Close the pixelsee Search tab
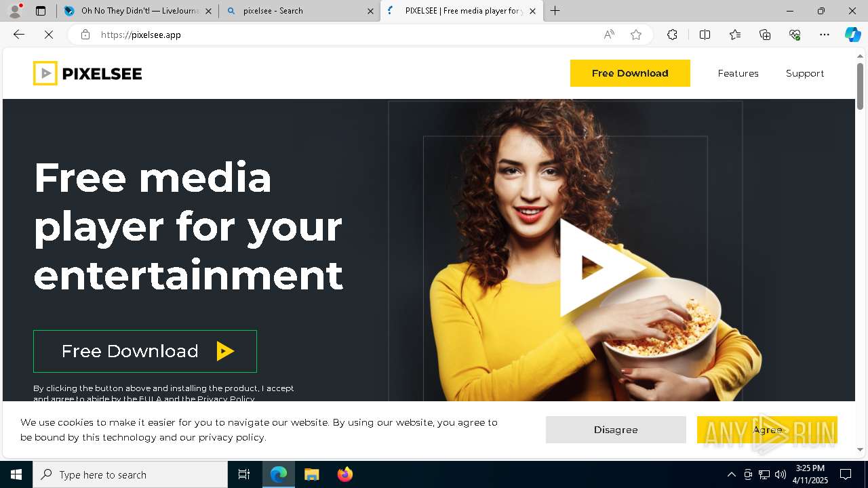Screen dimensions: 868x488 370,11
